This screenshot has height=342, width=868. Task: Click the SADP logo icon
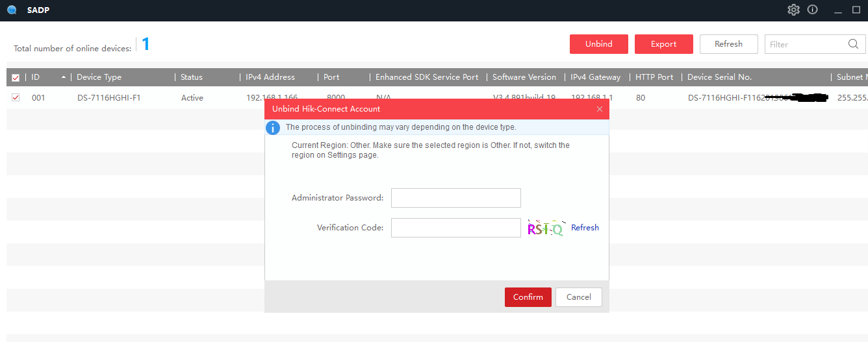click(x=12, y=10)
